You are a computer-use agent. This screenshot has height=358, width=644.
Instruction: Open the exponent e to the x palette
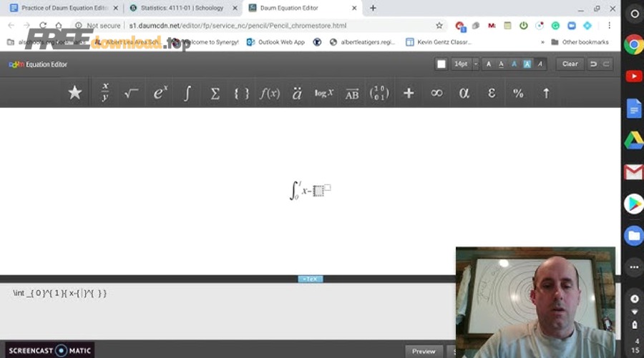tap(160, 93)
